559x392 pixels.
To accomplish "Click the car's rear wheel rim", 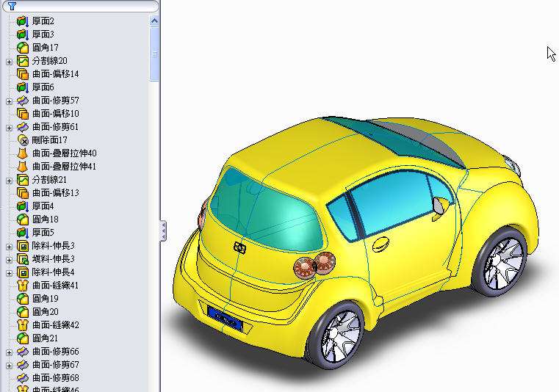I will tap(340, 336).
